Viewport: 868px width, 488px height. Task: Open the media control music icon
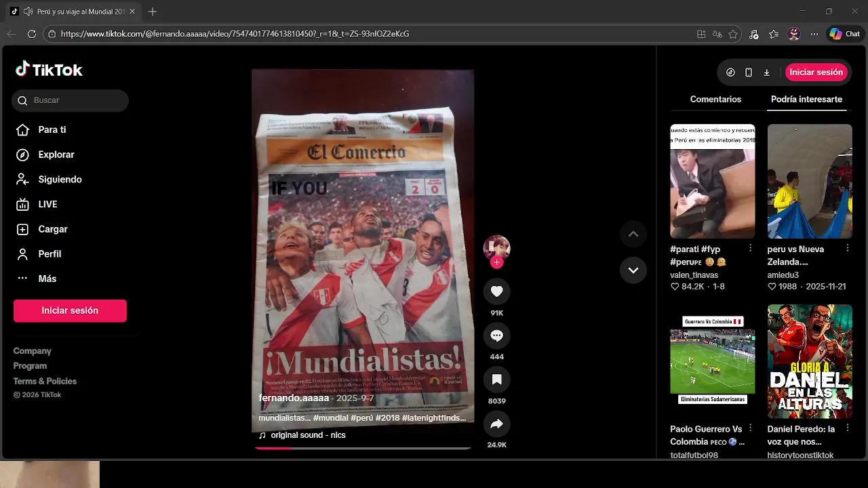753,34
